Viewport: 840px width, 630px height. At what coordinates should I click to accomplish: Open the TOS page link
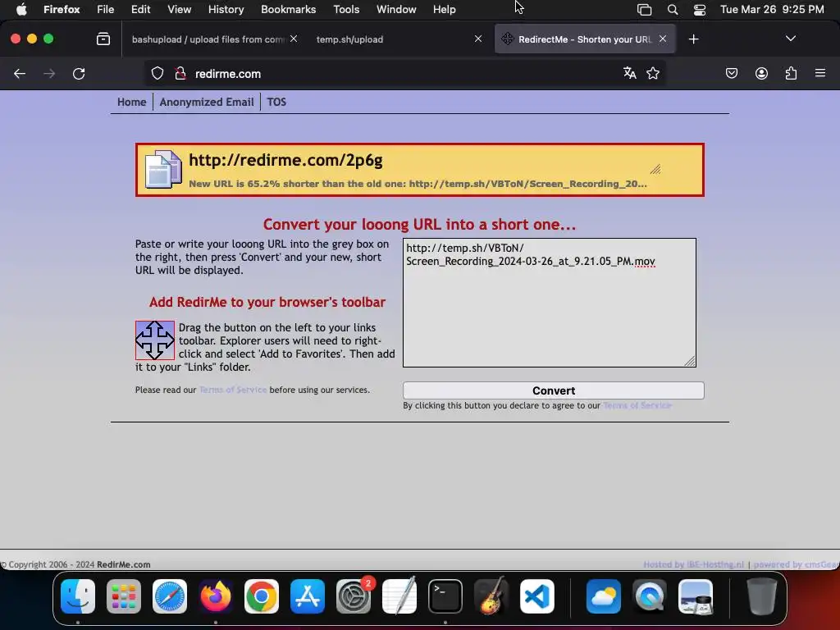276,102
